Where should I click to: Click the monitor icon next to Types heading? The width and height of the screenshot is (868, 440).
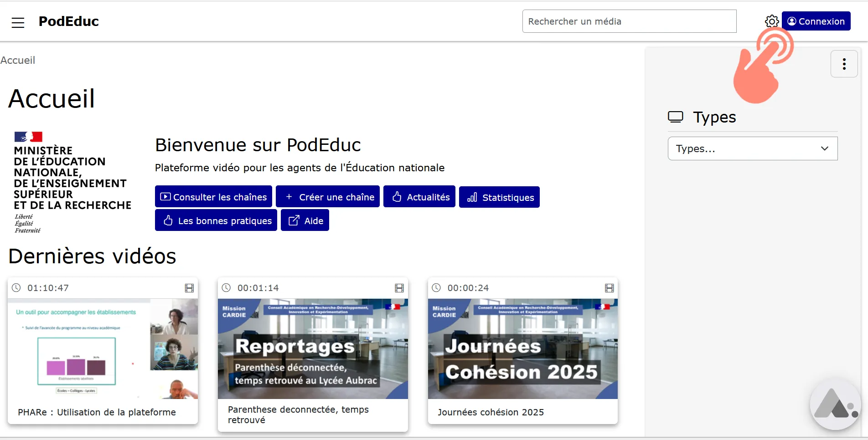tap(676, 117)
